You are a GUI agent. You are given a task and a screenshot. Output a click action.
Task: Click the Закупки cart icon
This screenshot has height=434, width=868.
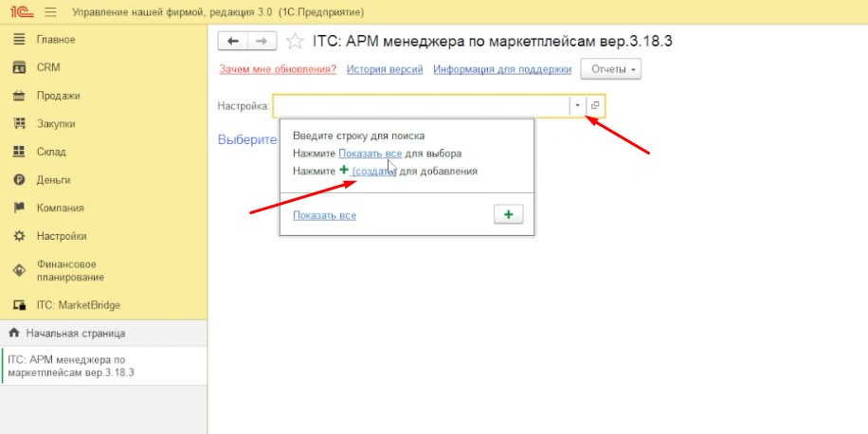(x=19, y=123)
